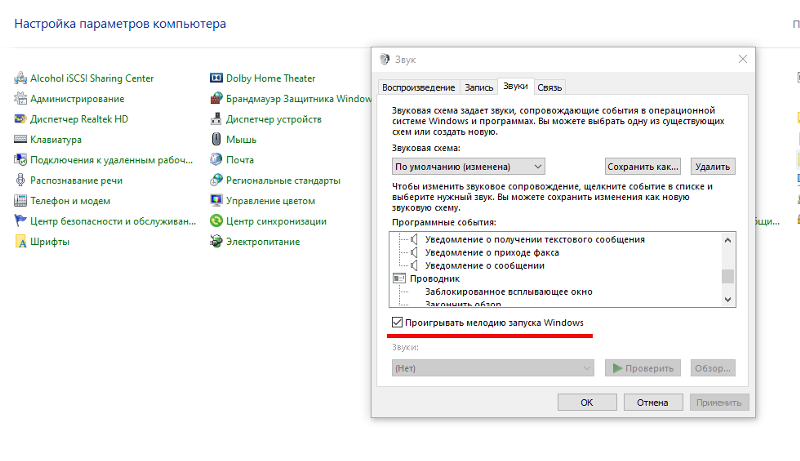Confirm with the OK button
The image size is (800, 461).
[x=587, y=402]
